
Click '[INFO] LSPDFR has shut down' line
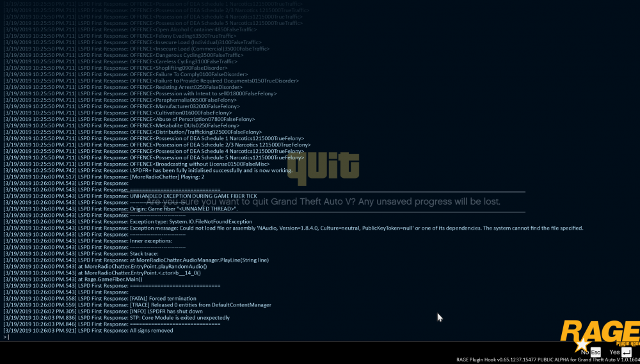click(x=103, y=311)
